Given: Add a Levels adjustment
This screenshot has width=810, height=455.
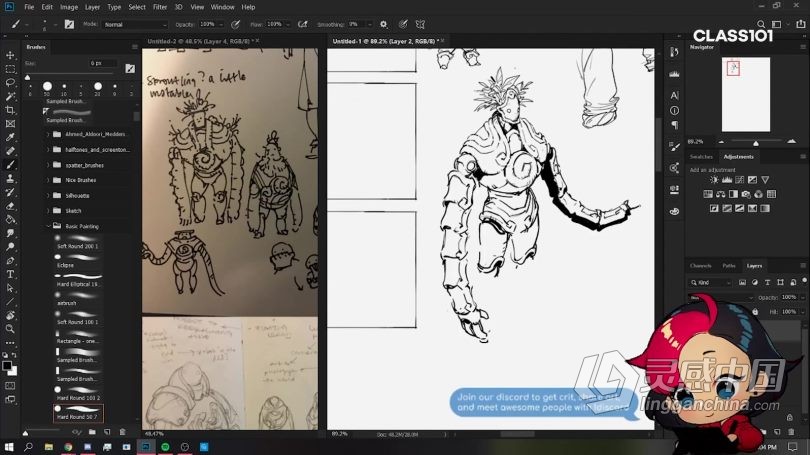Looking at the screenshot, I should (727, 180).
